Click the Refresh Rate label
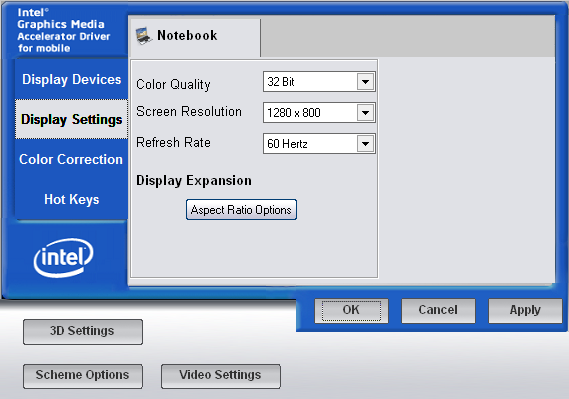Viewport: 569px width, 399px height. point(173,143)
